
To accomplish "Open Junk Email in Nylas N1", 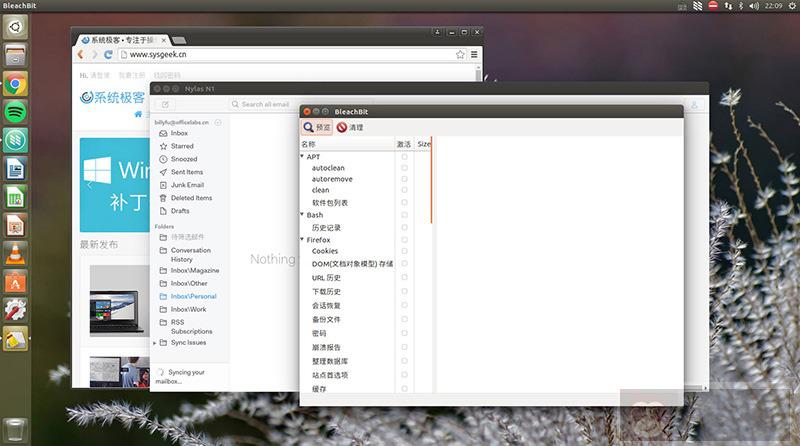I will point(187,185).
